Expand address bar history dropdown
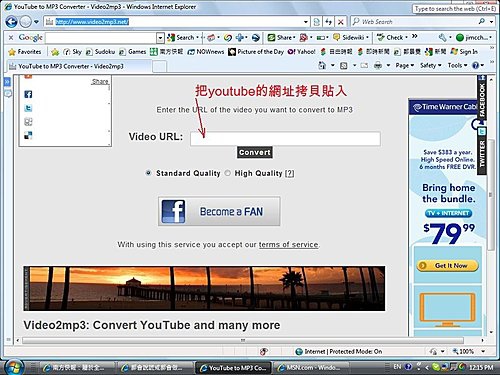Viewport: 500px width, 375px height. pyautogui.click(x=306, y=22)
